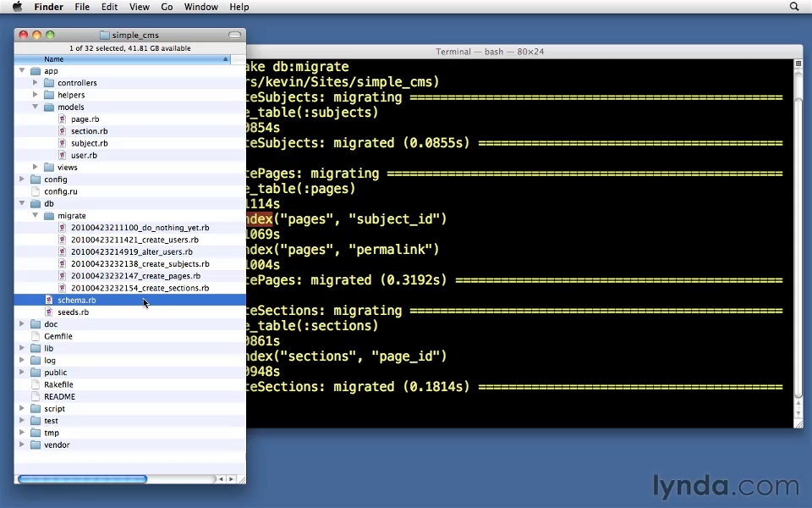812x508 pixels.
Task: Select the user.rb file icon
Action: (62, 155)
